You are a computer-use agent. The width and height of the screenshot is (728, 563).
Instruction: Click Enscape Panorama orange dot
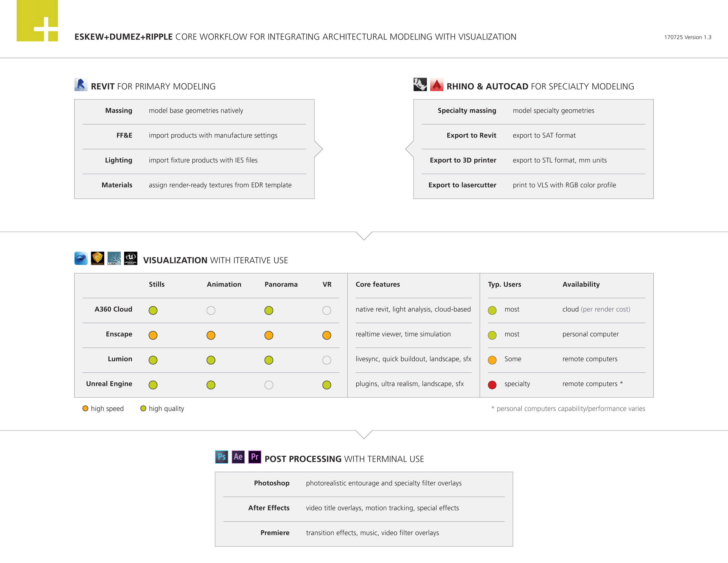coord(269,335)
